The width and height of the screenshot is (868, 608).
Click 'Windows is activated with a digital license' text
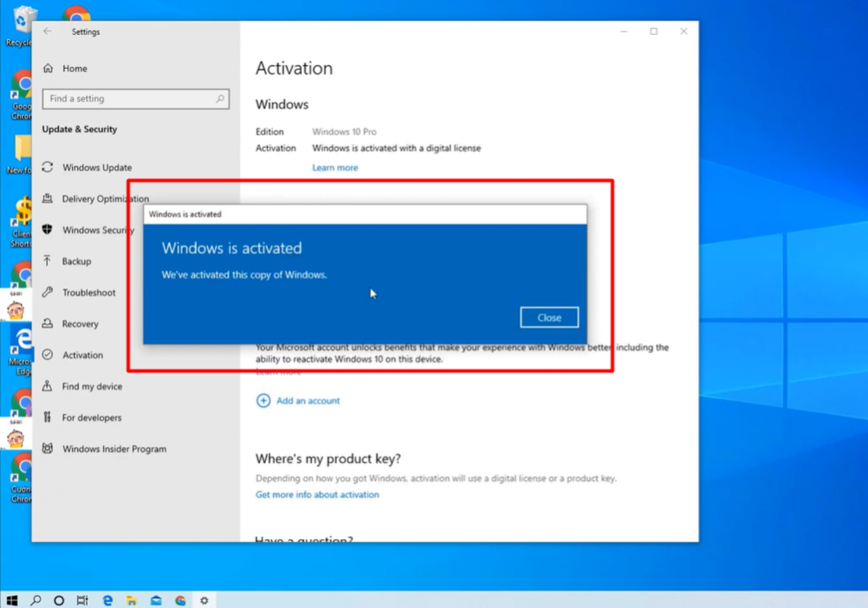pyautogui.click(x=396, y=148)
